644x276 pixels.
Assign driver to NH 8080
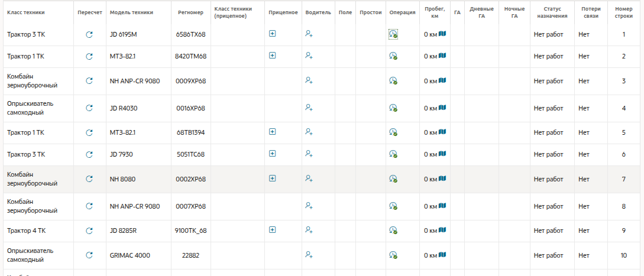coord(309,178)
